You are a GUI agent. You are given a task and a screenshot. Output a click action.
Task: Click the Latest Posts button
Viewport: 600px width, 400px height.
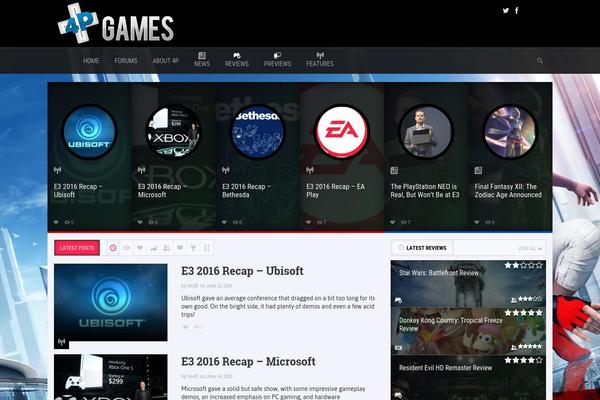[77, 248]
